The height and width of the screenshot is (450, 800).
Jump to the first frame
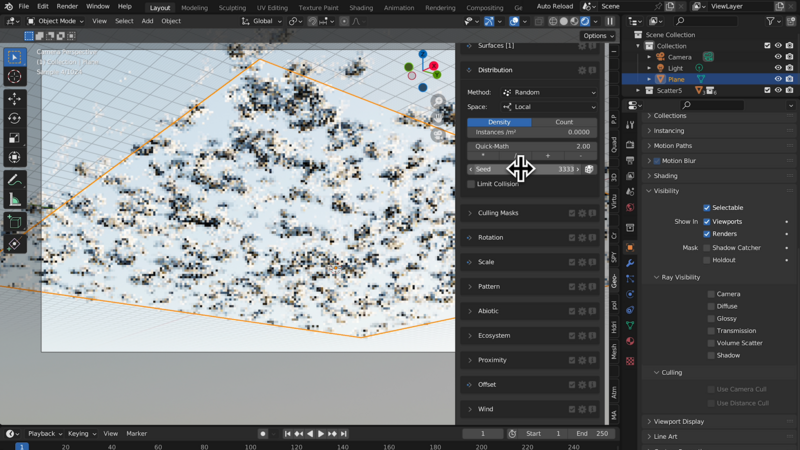point(287,434)
